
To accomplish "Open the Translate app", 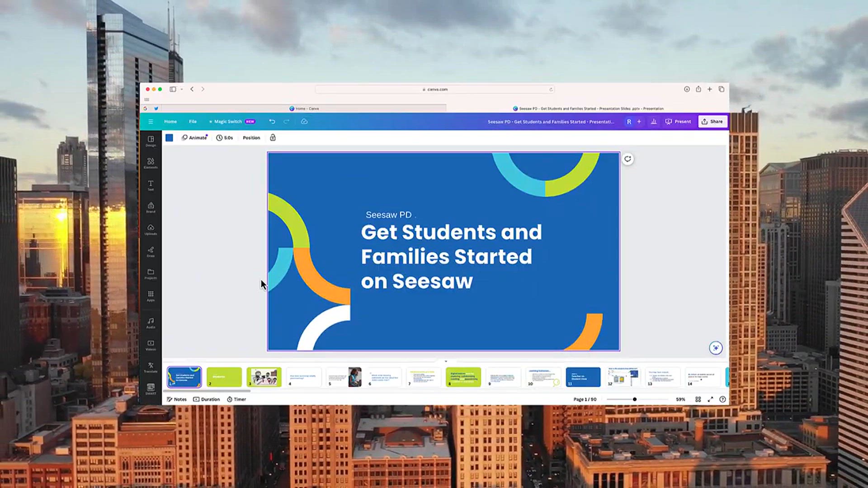I will coord(151,367).
